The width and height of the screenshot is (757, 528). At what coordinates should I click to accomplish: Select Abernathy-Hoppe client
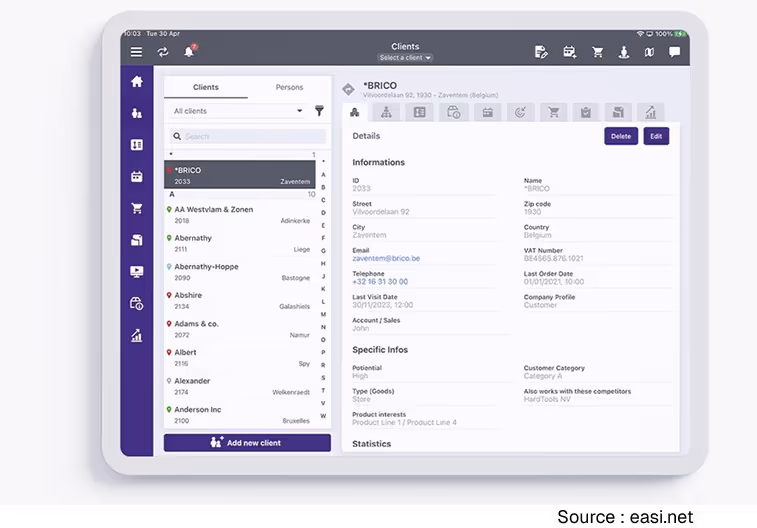(239, 272)
